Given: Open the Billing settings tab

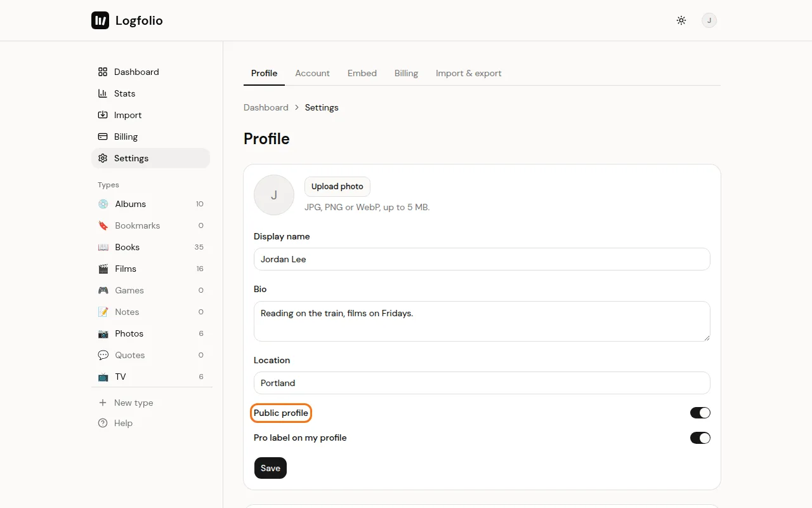Looking at the screenshot, I should coord(406,73).
